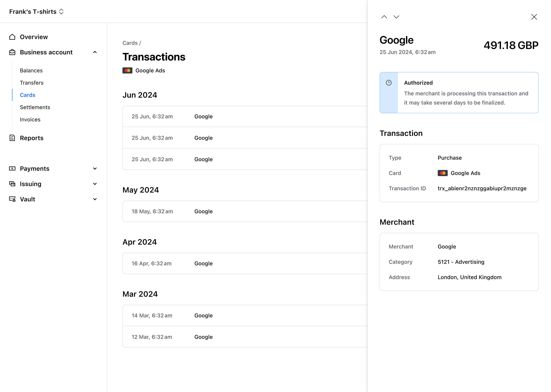Open the Frank's T-shirts account switcher
Image resolution: width=551 pixels, height=392 pixels.
(36, 12)
